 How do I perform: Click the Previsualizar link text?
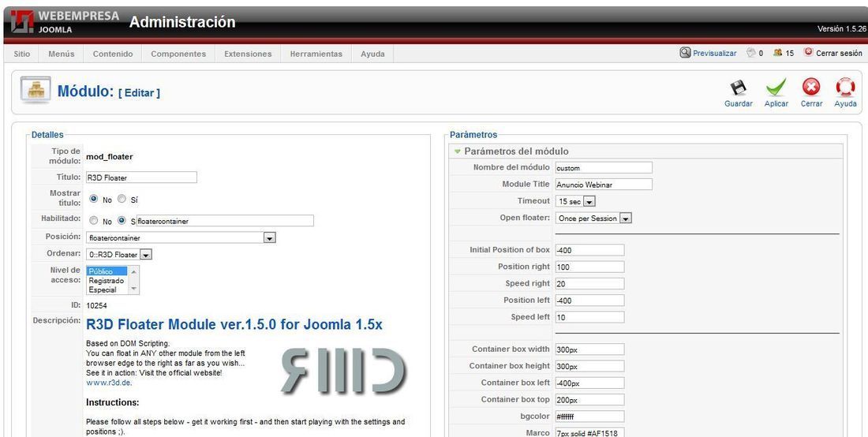[715, 53]
